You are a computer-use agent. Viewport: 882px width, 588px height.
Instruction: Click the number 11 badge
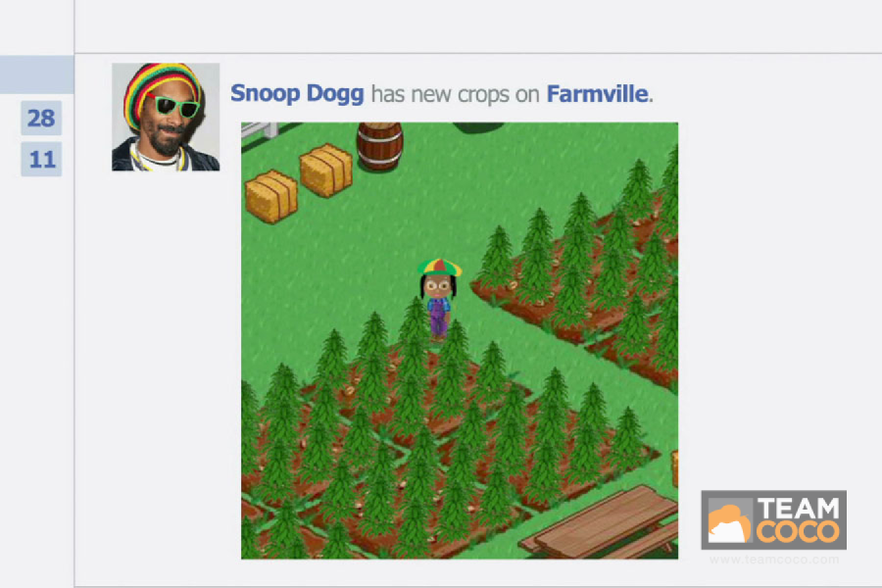[41, 159]
